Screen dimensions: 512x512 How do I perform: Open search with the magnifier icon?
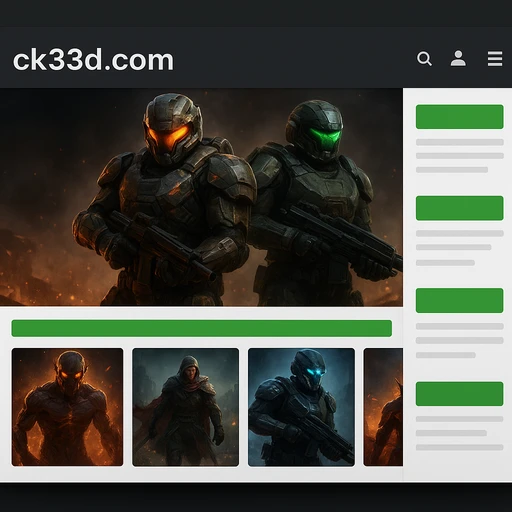click(424, 59)
